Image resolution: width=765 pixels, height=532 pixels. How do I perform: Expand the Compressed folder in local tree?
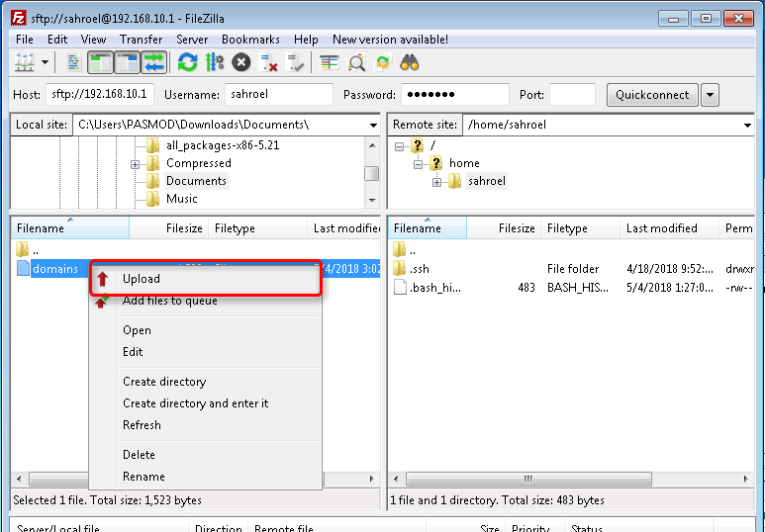click(x=136, y=164)
